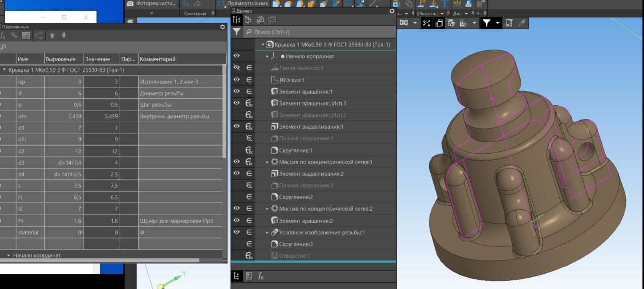Click the move-up arrow in the Переменные toolbar

click(52, 36)
